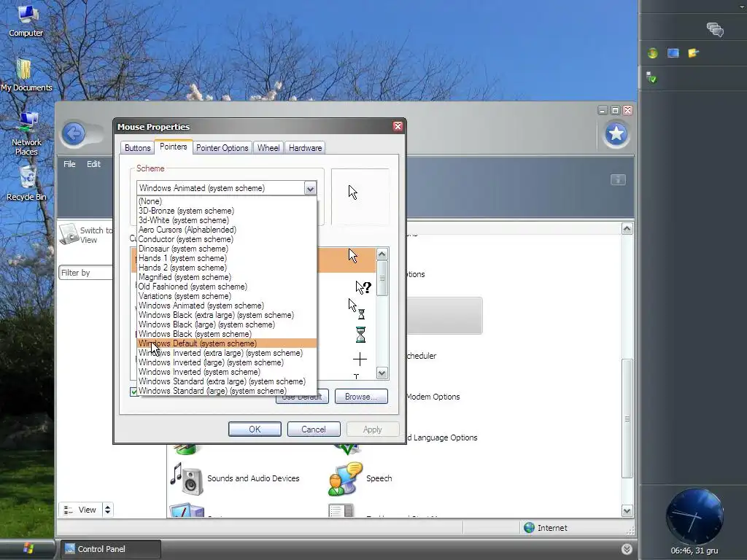Click the OK button
747x560 pixels.
pyautogui.click(x=255, y=429)
